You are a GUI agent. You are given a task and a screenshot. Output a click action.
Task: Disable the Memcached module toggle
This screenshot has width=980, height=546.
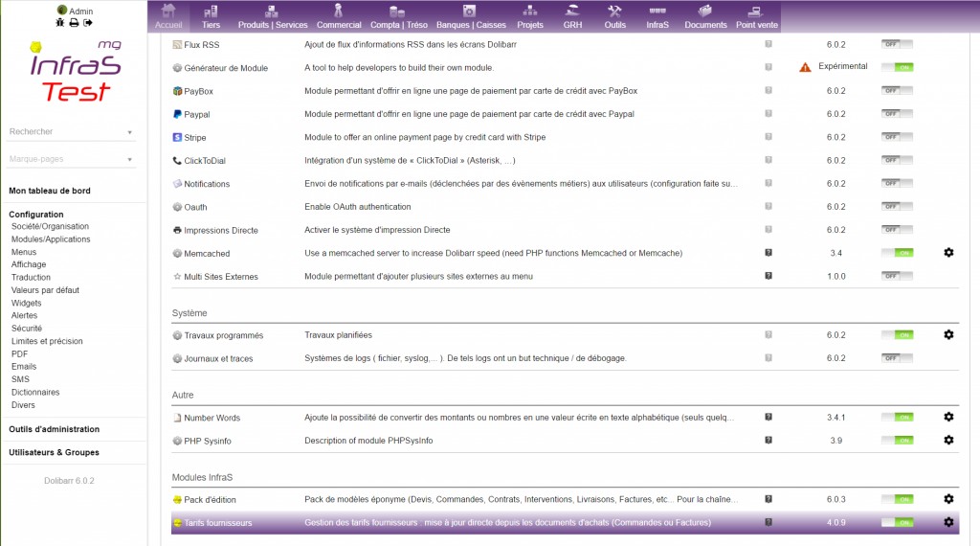click(897, 253)
